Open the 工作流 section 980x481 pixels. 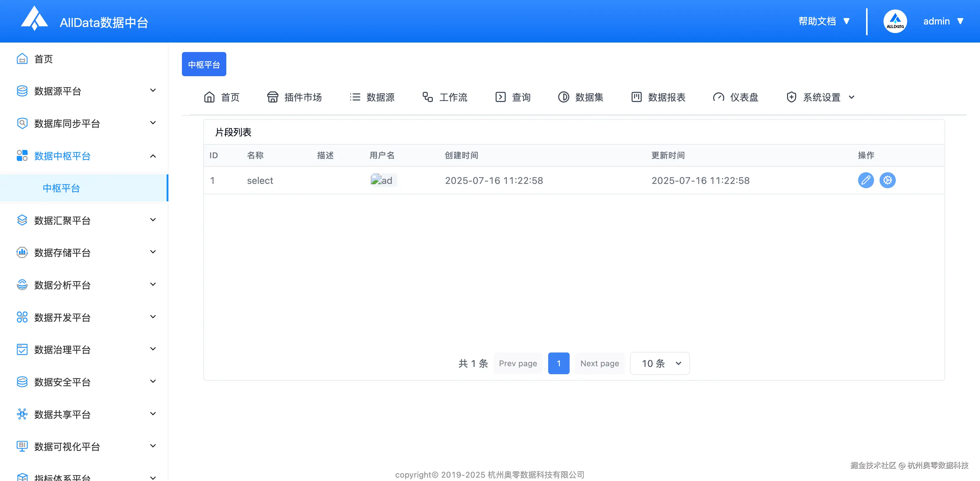tap(444, 97)
